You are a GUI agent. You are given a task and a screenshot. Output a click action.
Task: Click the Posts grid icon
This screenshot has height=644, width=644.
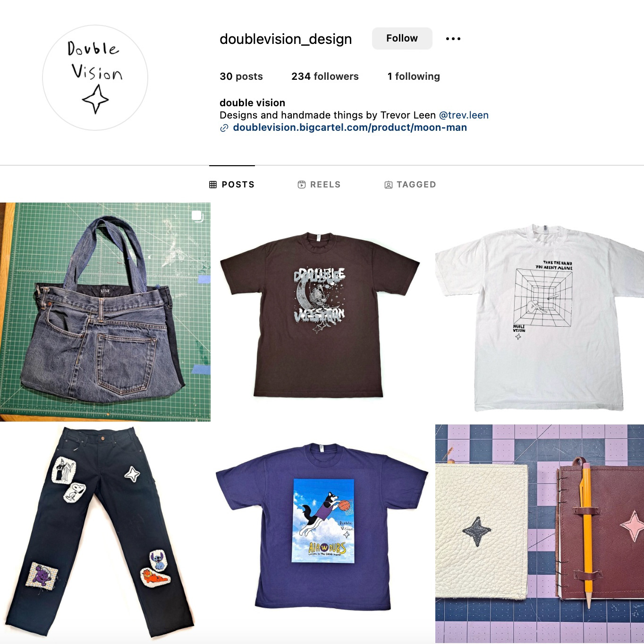pyautogui.click(x=213, y=185)
